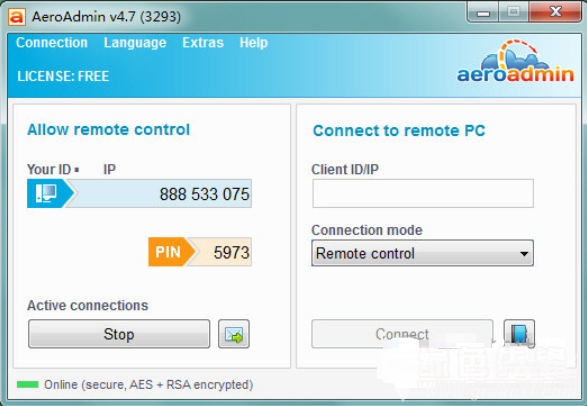The width and height of the screenshot is (587, 406).
Task: Click the ID number 888 533 075
Action: click(204, 194)
